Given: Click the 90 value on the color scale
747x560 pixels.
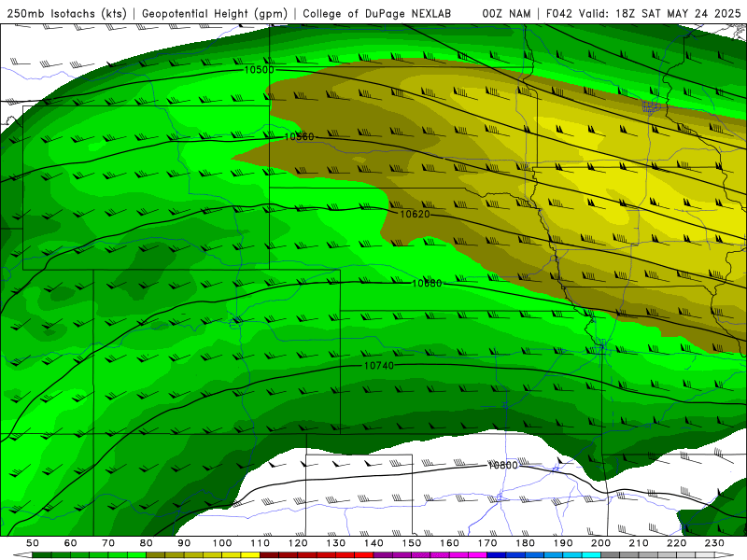Looking at the screenshot, I should click(x=184, y=543).
